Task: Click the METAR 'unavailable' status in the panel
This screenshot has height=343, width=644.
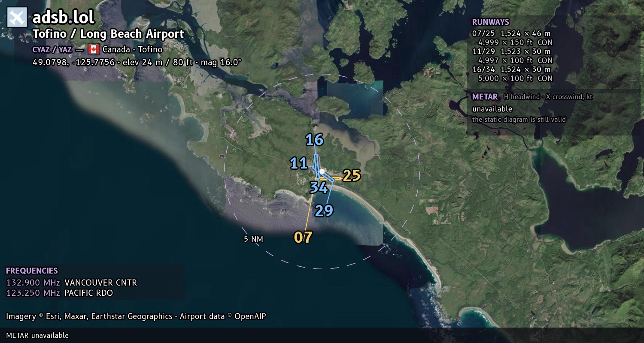Action: [492, 109]
